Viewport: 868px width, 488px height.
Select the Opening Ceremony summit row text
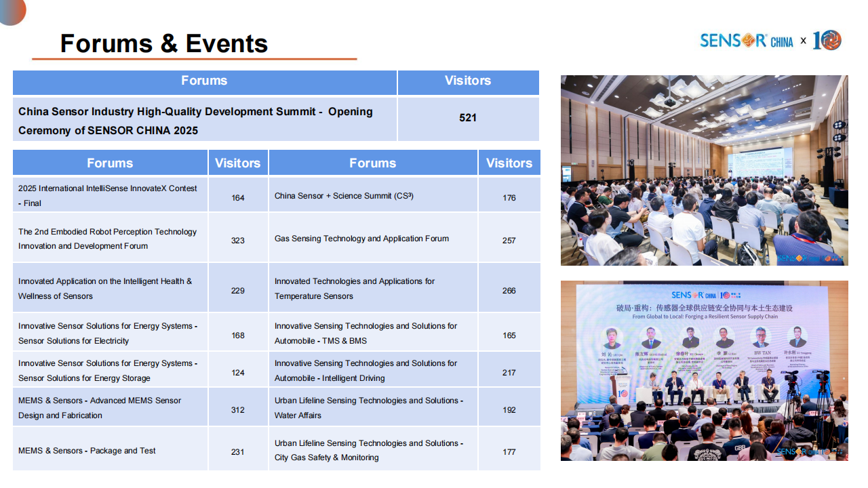click(x=196, y=121)
